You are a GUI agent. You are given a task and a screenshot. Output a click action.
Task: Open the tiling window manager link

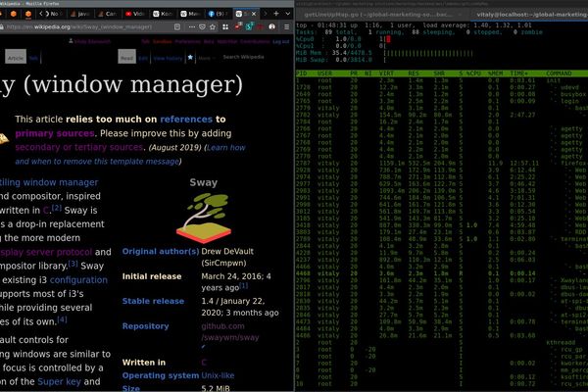pos(49,182)
